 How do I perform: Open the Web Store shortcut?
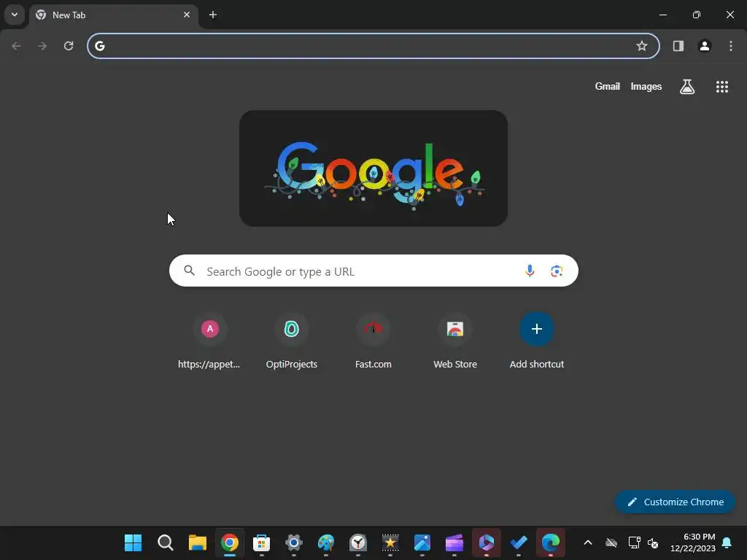455,341
